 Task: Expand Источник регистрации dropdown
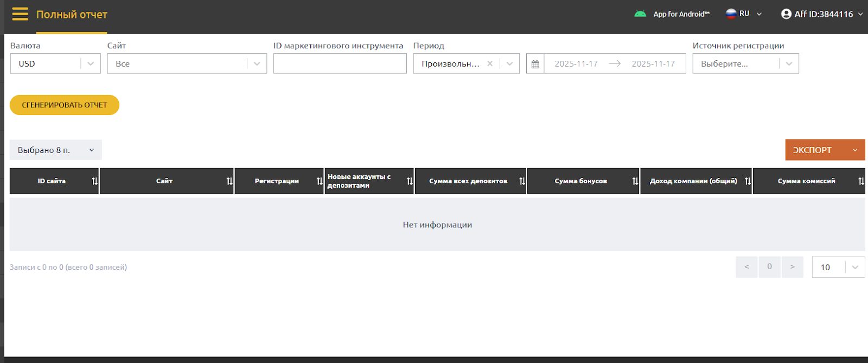789,63
